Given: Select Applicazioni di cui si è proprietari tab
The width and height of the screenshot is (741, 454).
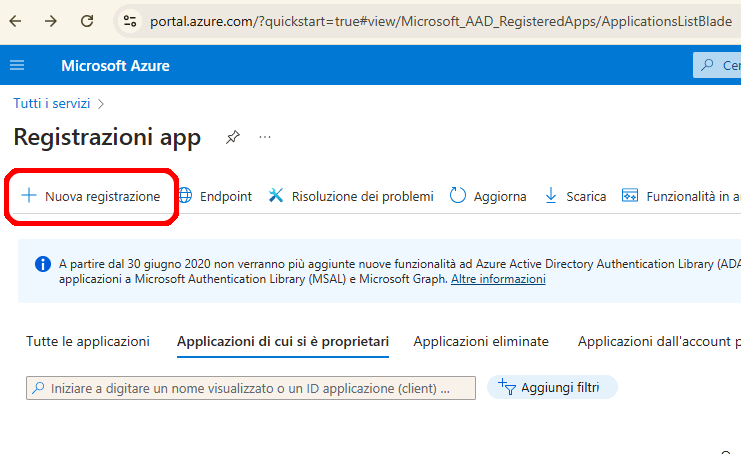Looking at the screenshot, I should (x=283, y=342).
